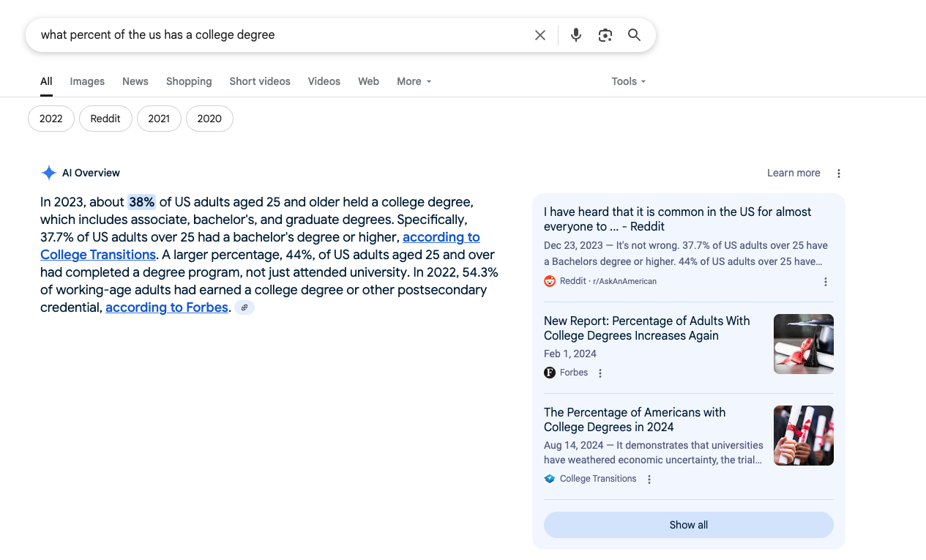Open three-dot menu beside College Transitions
Screen dimensions: 926x560
pos(649,479)
